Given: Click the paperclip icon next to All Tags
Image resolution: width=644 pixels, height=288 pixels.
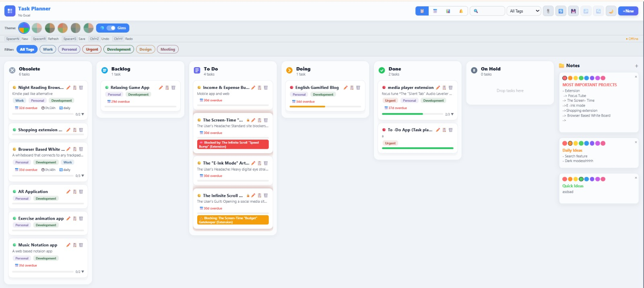Looking at the screenshot, I should click(548, 11).
